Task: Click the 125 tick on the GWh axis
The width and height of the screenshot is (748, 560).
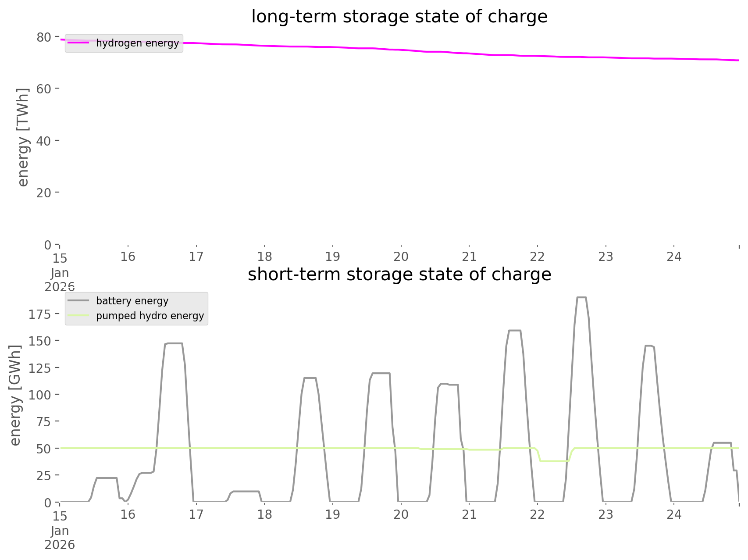Action: pyautogui.click(x=40, y=368)
